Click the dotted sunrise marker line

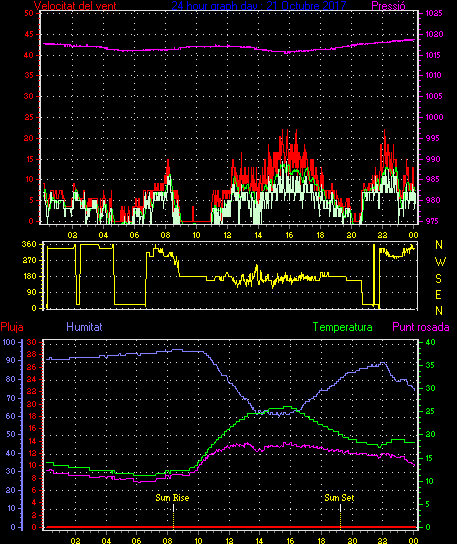tap(173, 517)
